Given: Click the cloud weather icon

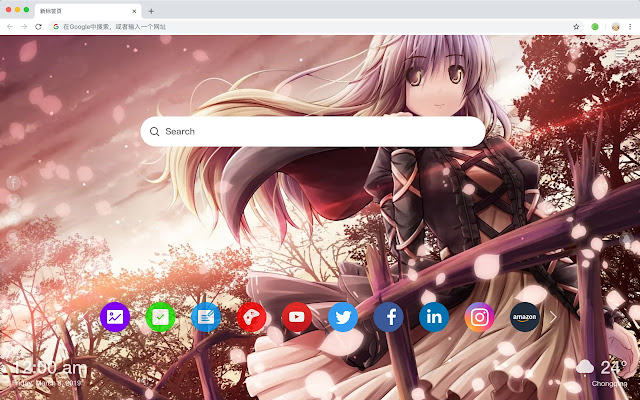Looking at the screenshot, I should point(585,367).
